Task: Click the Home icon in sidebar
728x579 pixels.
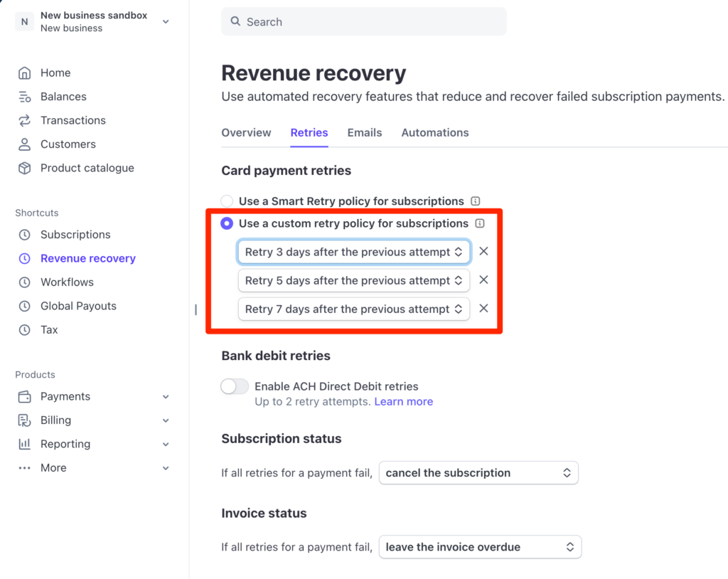Action: pyautogui.click(x=25, y=73)
